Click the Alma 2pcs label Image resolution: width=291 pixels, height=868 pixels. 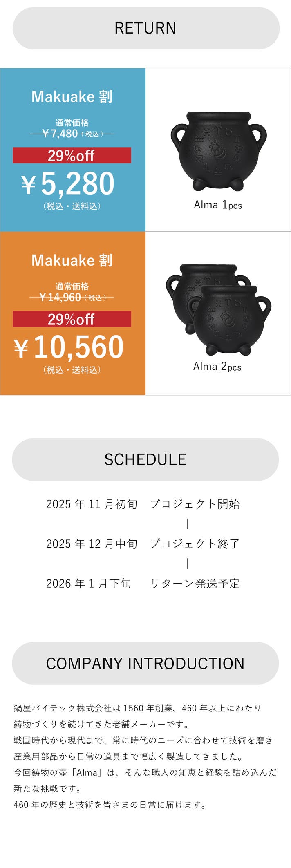point(217,367)
